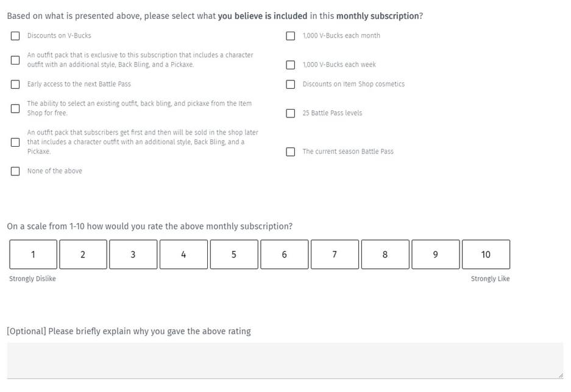This screenshot has width=571, height=392.
Task: Select '1,000 V-Bucks each week' checkbox
Action: 291,65
